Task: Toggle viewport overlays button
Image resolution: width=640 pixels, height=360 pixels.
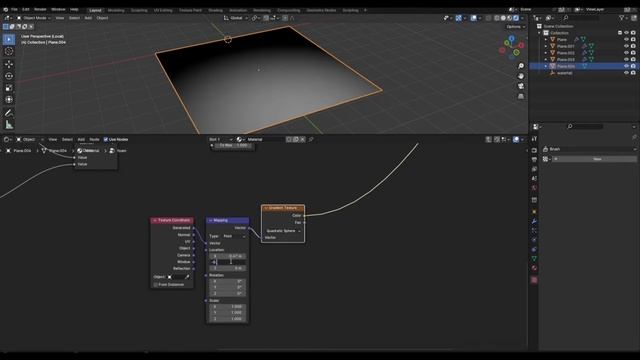Action: click(473, 18)
